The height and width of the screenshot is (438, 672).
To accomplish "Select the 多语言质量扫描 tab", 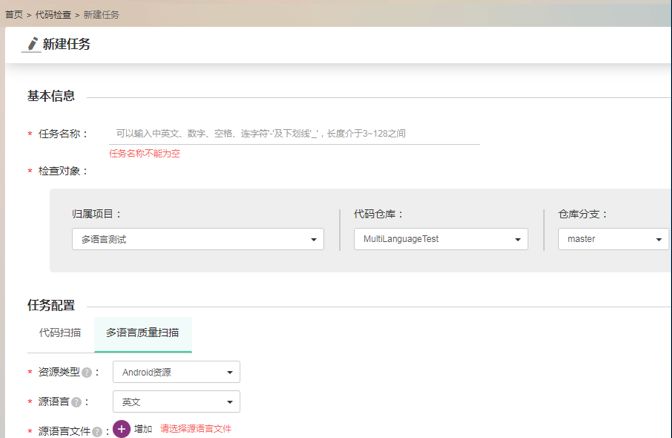I will tap(143, 333).
